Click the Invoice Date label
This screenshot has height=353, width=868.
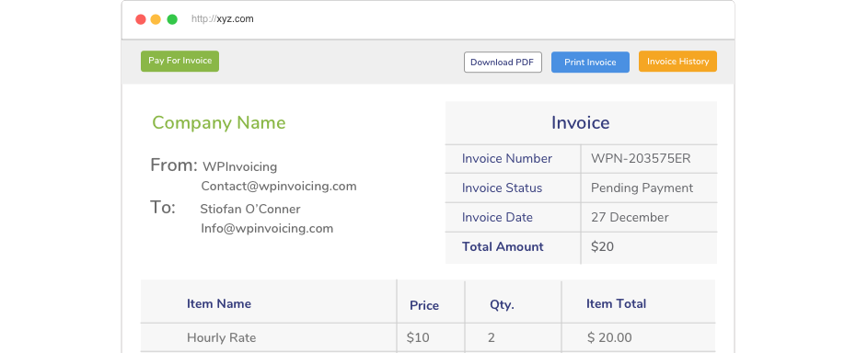[497, 217]
